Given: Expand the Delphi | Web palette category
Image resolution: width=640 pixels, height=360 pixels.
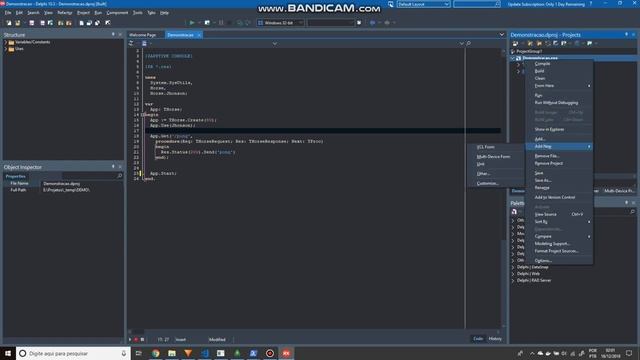Looking at the screenshot, I should click(x=513, y=274).
